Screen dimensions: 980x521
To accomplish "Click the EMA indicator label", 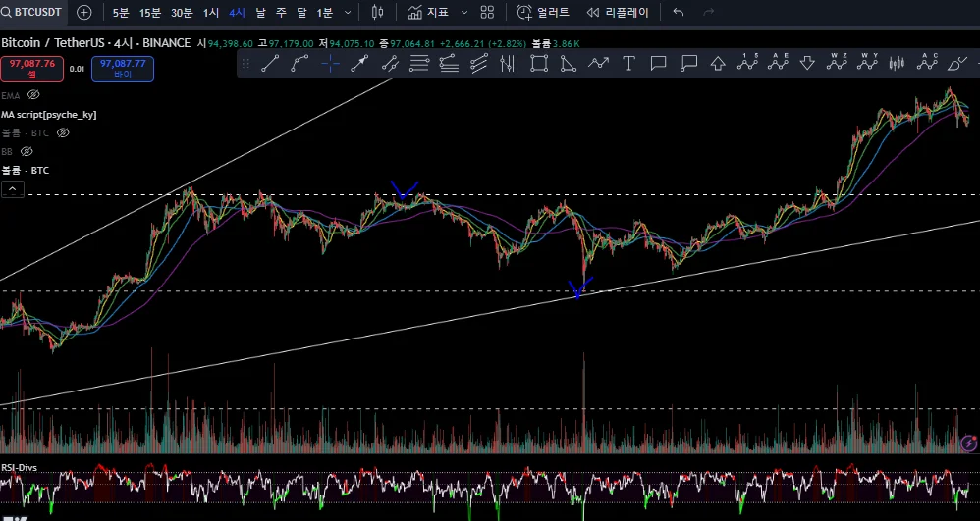I will click(11, 95).
